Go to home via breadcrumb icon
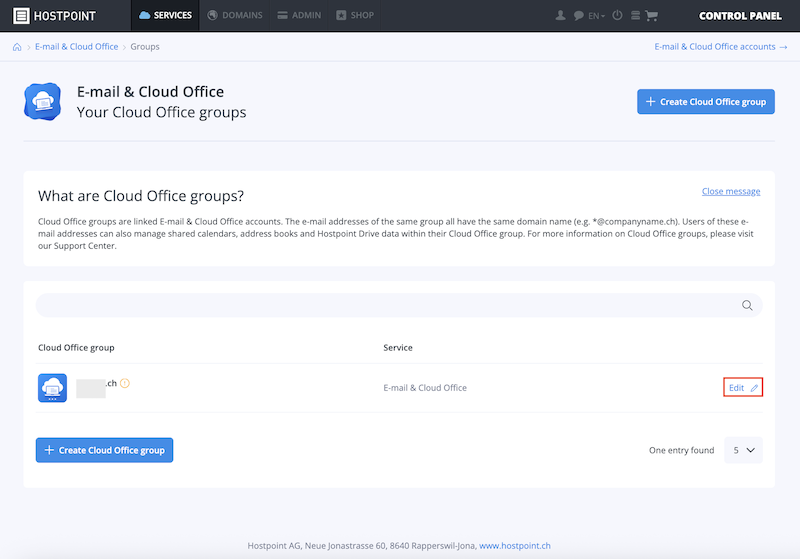800x559 pixels. (17, 47)
